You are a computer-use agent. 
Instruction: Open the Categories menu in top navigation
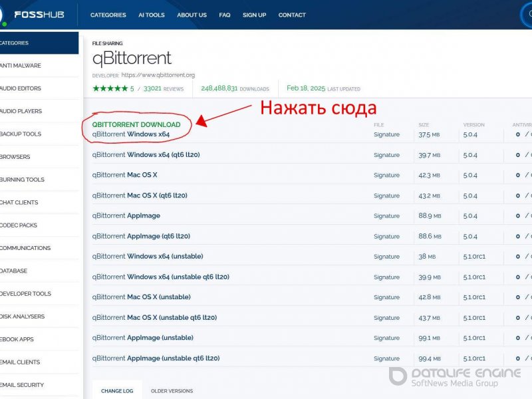[108, 15]
